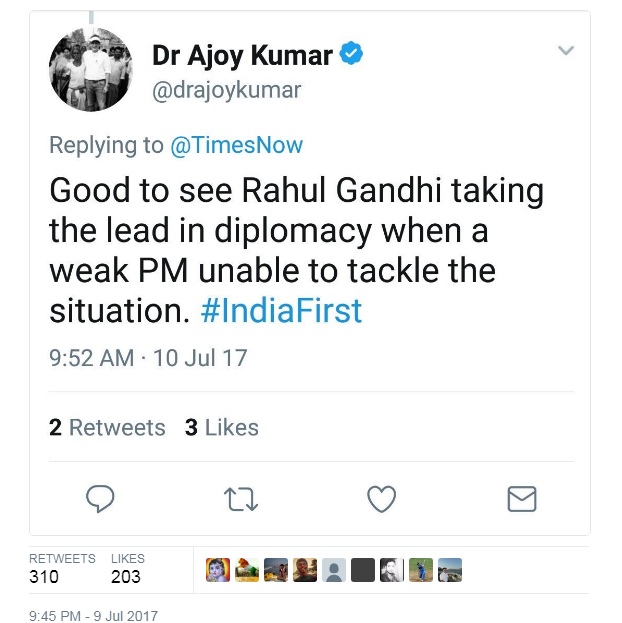This screenshot has height=623, width=622.
Task: Click the first liker avatar with Krishna image
Action: point(218,570)
